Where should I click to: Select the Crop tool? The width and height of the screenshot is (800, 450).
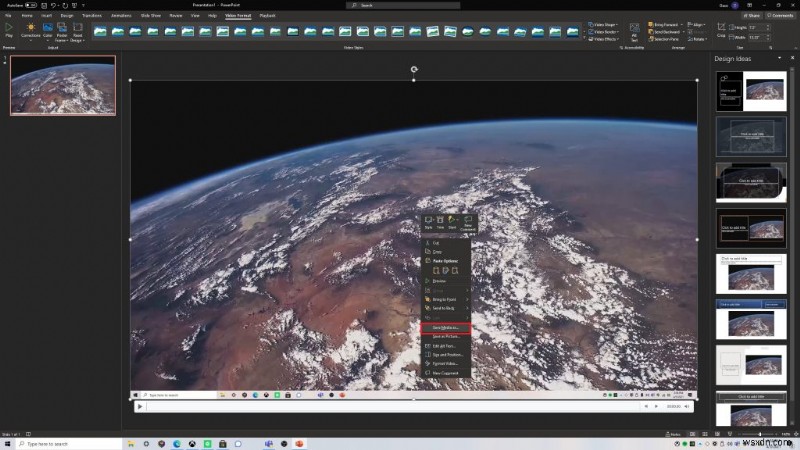[x=721, y=30]
